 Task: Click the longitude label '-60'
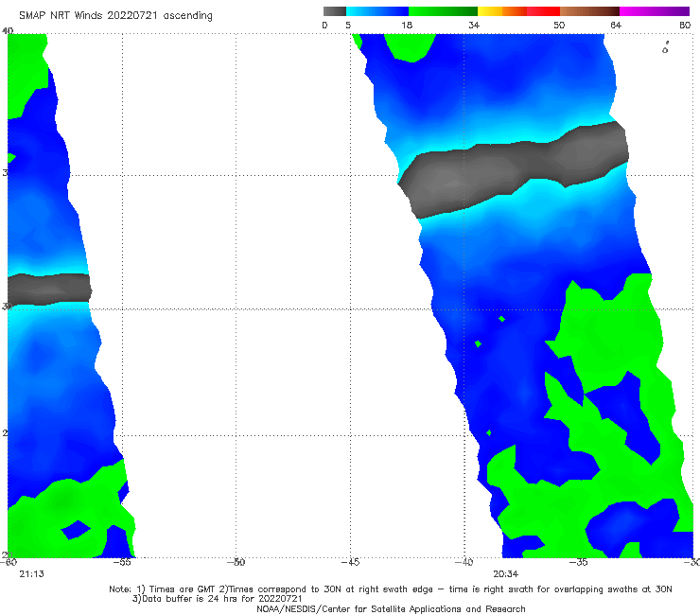8,562
